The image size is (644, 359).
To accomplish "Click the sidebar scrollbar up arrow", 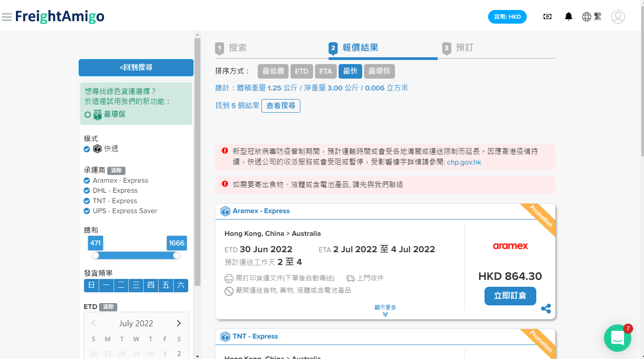I will (197, 35).
